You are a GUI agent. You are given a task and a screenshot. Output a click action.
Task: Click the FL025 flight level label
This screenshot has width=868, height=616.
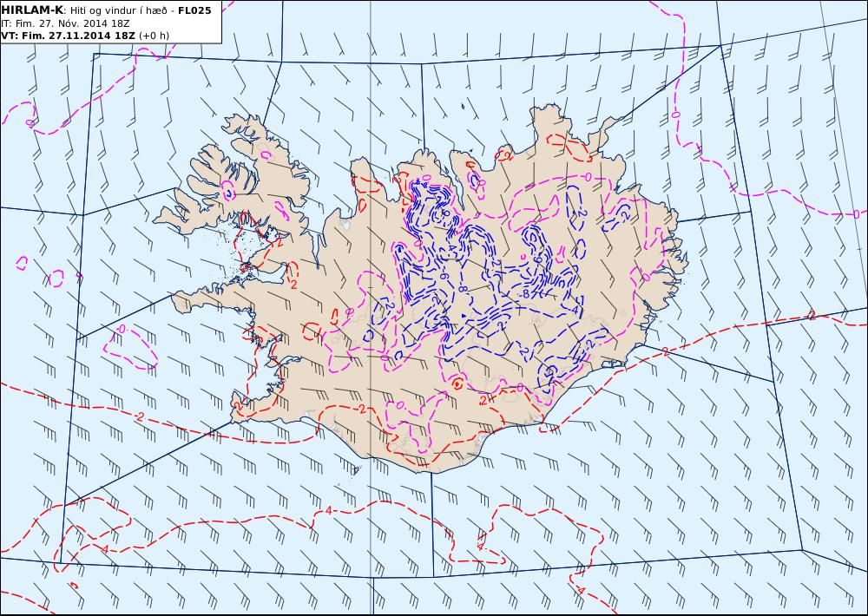coord(194,10)
